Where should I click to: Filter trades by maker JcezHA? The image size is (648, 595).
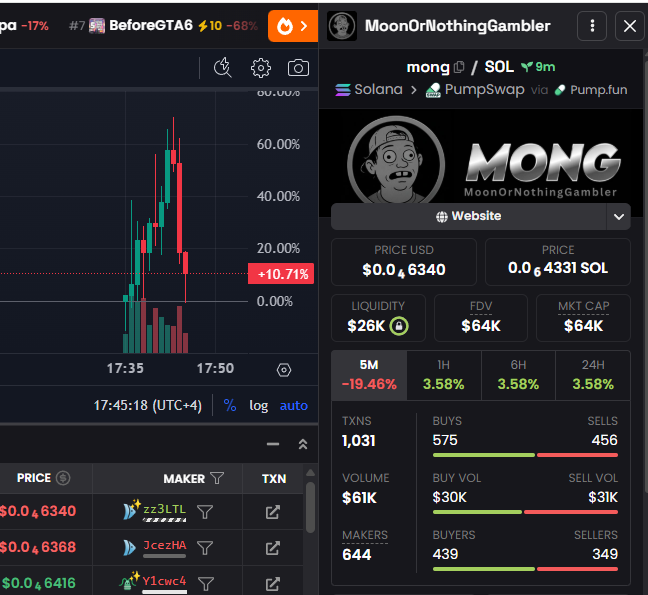click(x=205, y=548)
